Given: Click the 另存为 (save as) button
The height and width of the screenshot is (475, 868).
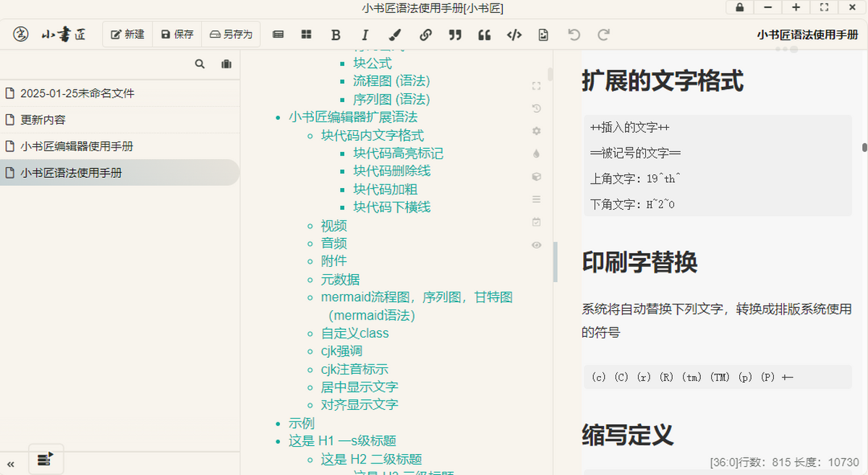Looking at the screenshot, I should (231, 34).
